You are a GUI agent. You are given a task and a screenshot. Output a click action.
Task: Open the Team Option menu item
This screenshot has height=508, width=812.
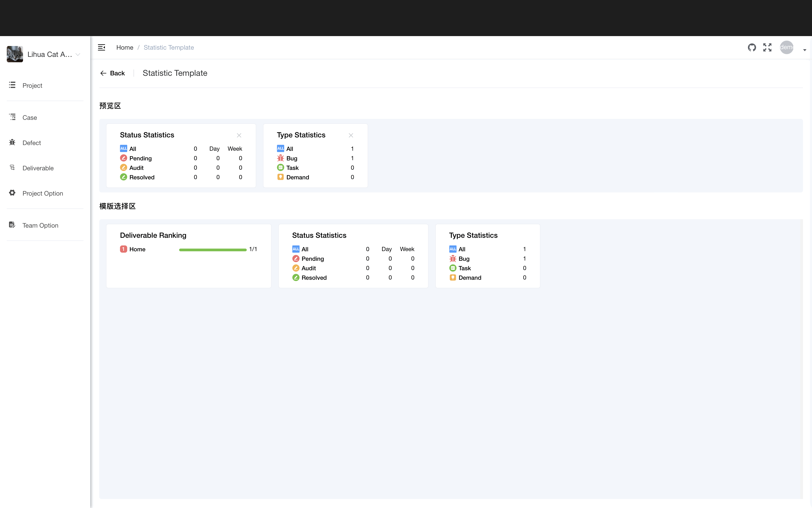coord(45,225)
